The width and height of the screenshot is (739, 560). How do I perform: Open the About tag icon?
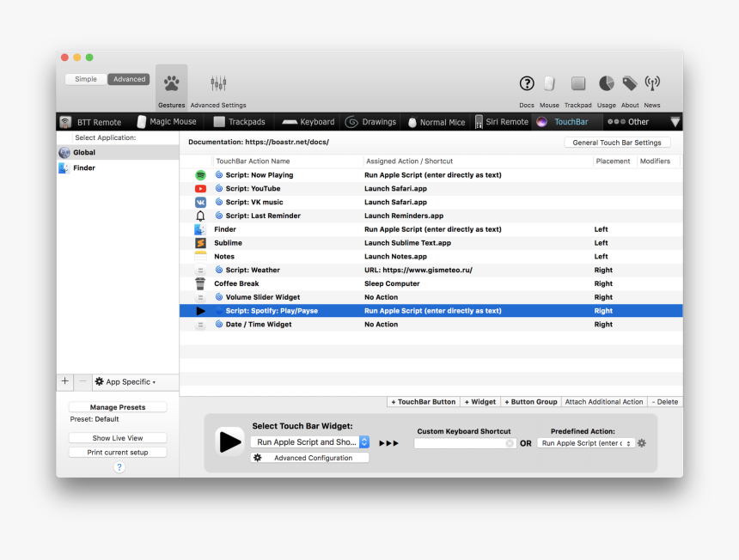click(x=630, y=83)
